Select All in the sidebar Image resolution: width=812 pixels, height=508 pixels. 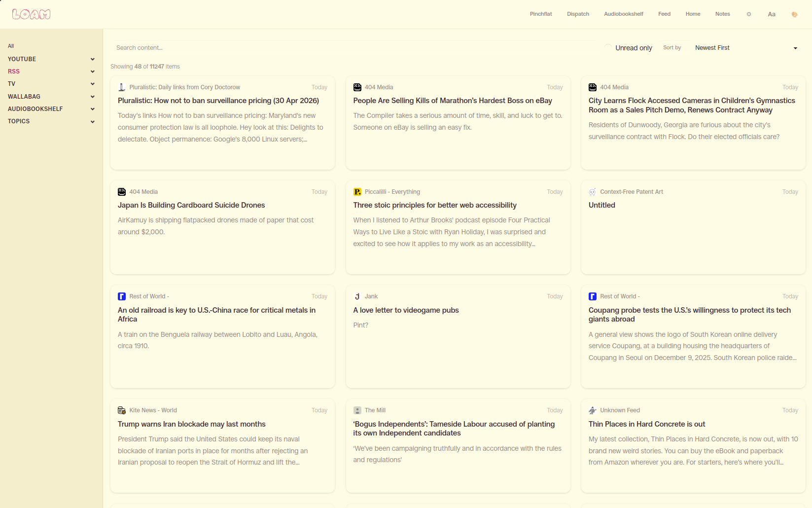(11, 46)
